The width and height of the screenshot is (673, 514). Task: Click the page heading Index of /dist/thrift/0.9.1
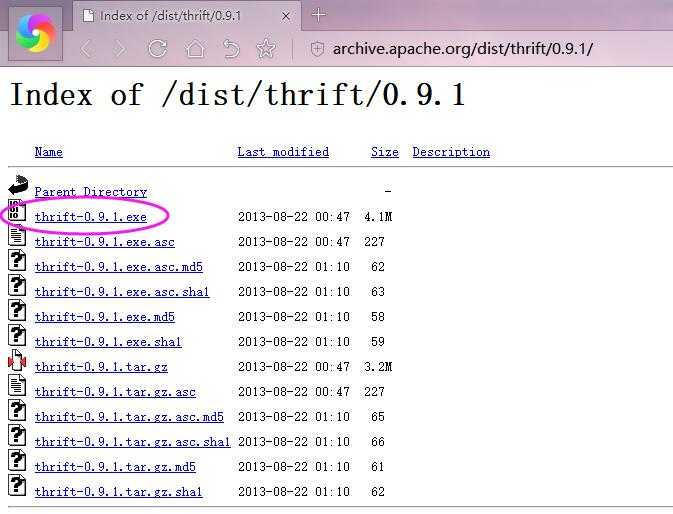coord(237,95)
